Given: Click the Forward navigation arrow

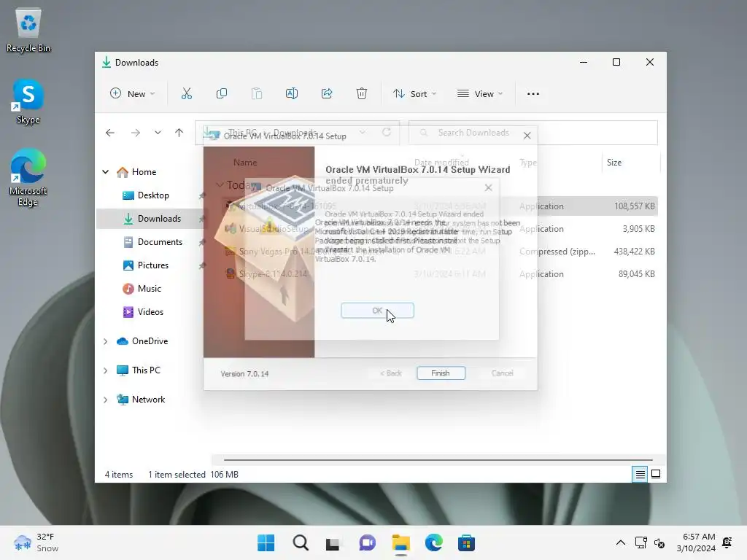Looking at the screenshot, I should tap(136, 133).
